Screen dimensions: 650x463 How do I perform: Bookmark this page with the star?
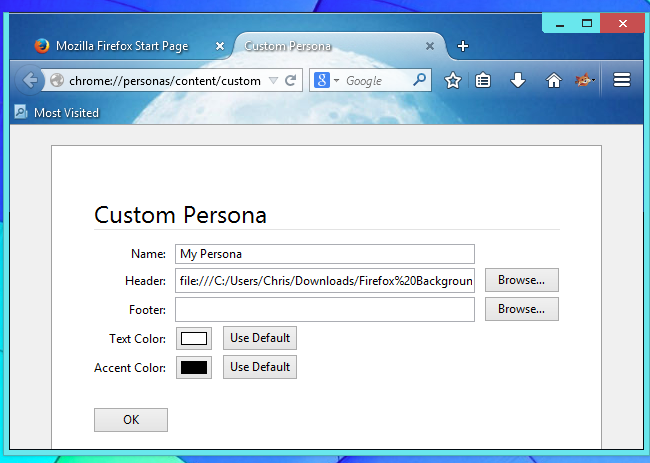(x=453, y=80)
